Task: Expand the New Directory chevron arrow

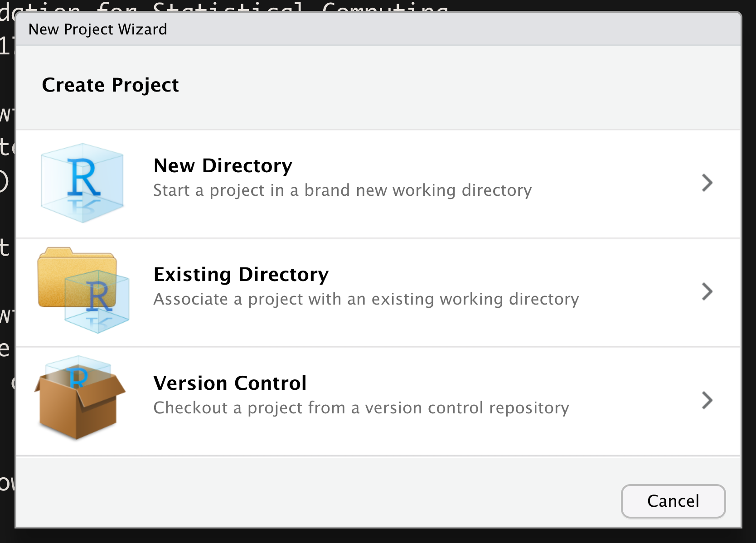Action: [707, 183]
